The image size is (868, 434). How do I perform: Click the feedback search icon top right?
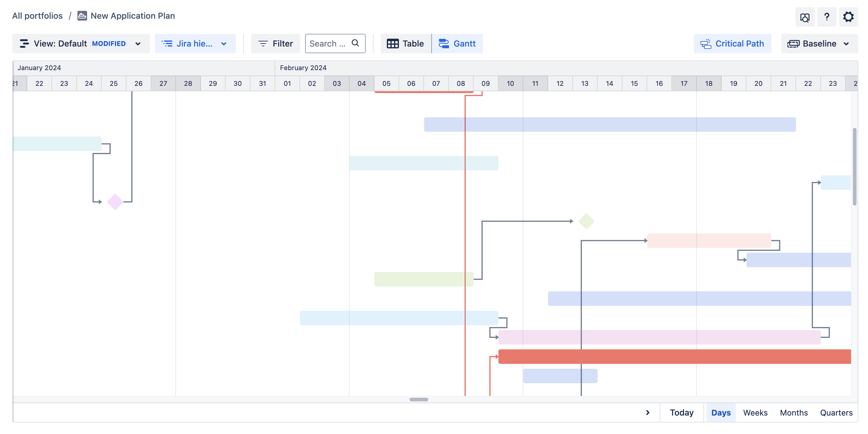tap(805, 17)
